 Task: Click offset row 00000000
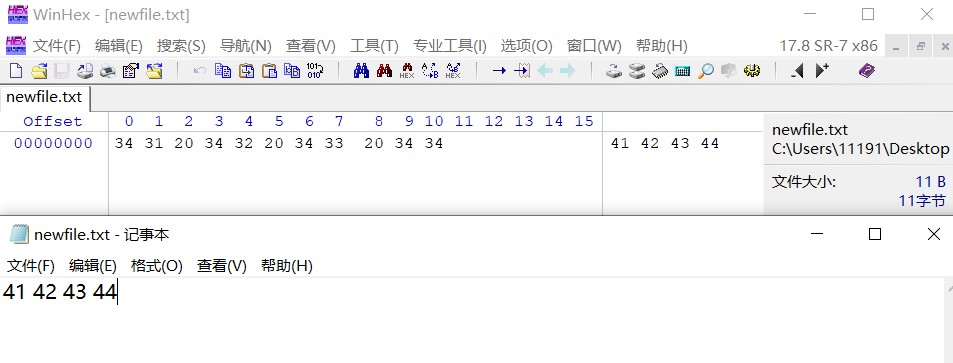click(53, 143)
